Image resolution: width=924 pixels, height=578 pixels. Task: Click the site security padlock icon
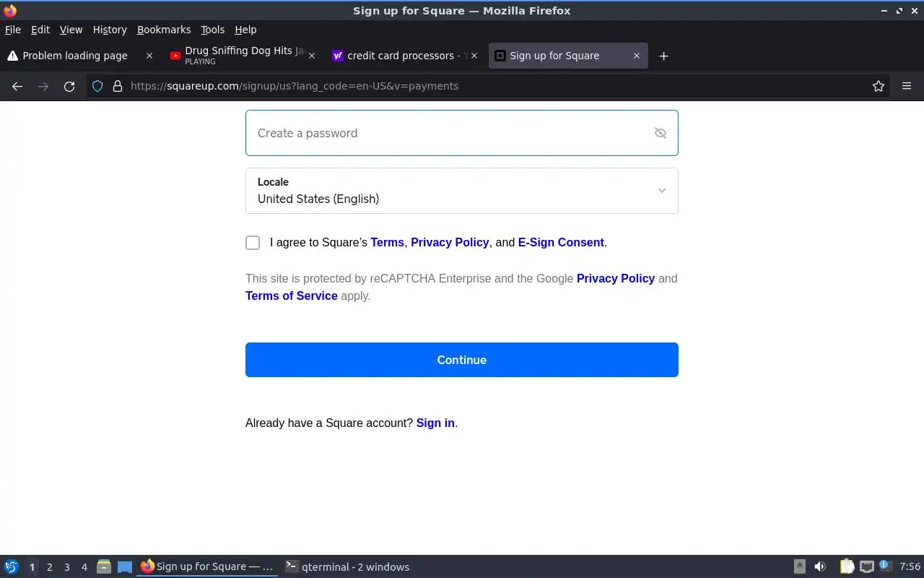118,86
